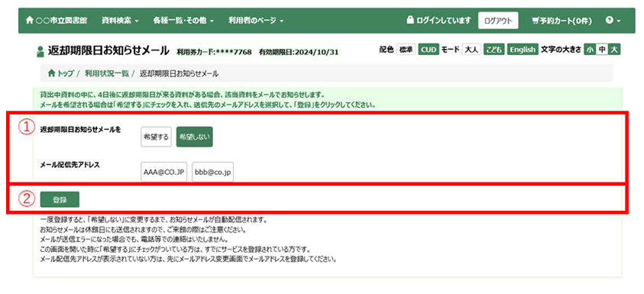
Task: Open the 利用状況一覧 breadcrumb link
Action: click(x=107, y=73)
